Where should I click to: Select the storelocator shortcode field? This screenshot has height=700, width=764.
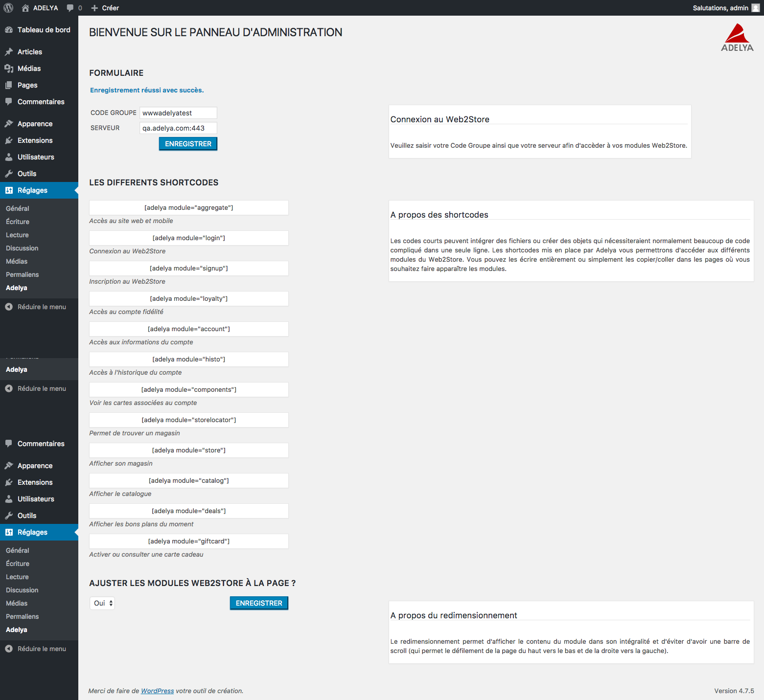pyautogui.click(x=189, y=420)
